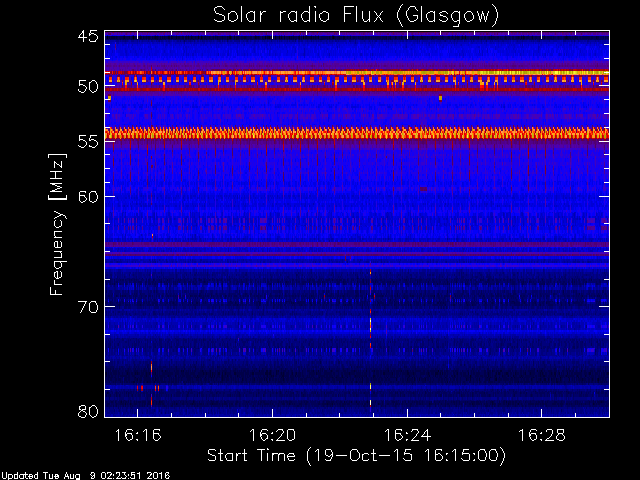Screen dimensions: 640x480
Task: Click the 16:20 time tick label
Action: pyautogui.click(x=272, y=435)
